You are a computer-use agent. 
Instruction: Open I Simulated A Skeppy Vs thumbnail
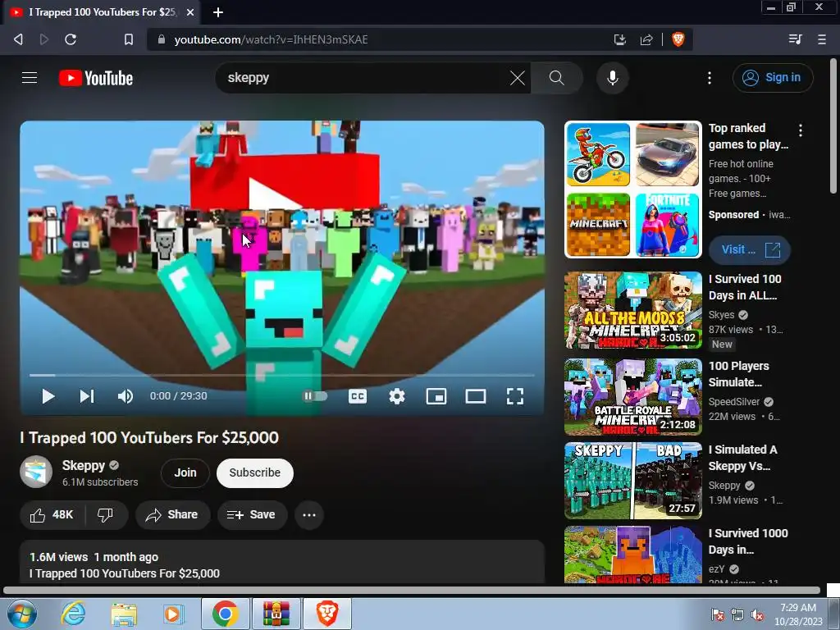(x=632, y=481)
